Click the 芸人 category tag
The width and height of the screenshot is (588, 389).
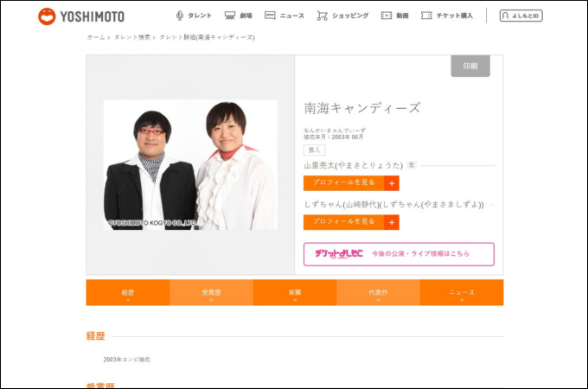tap(314, 150)
